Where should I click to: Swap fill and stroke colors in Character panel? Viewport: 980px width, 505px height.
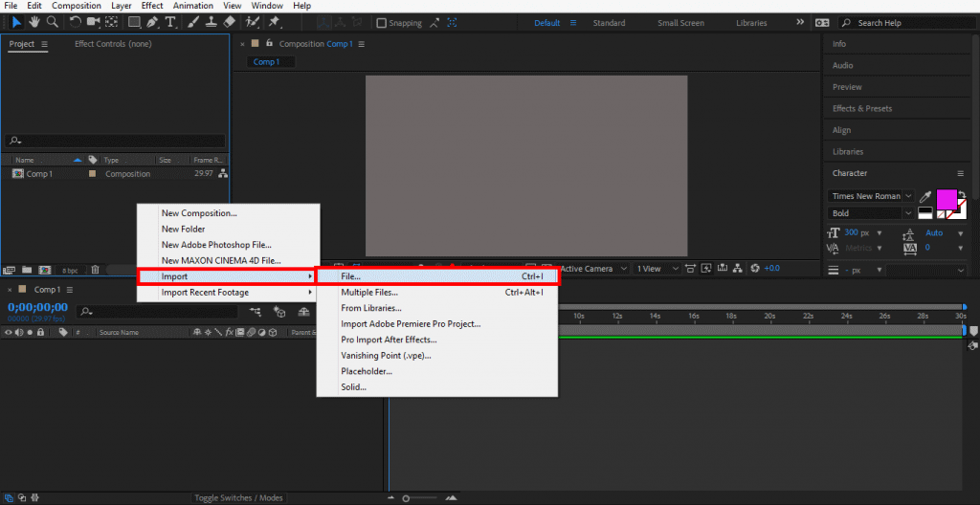(961, 195)
